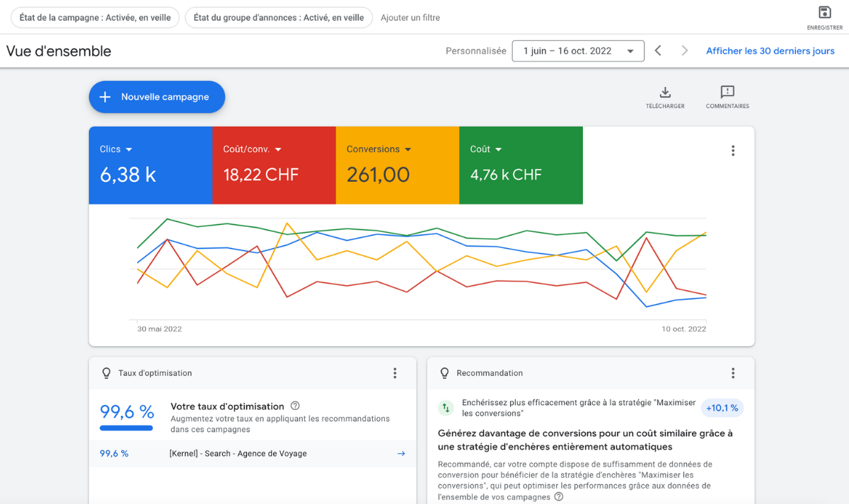
Task: Click arrow next to Agence de Voyage campaign
Action: click(401, 454)
